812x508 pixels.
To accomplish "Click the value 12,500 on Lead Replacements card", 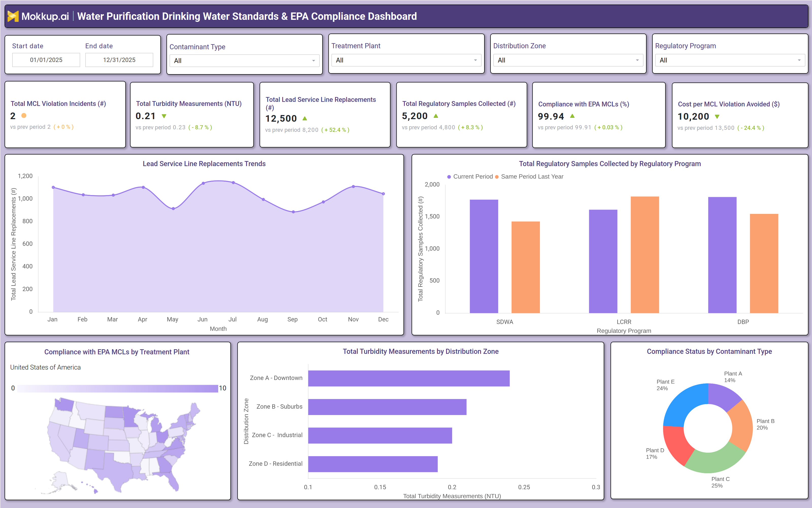I will [x=281, y=119].
